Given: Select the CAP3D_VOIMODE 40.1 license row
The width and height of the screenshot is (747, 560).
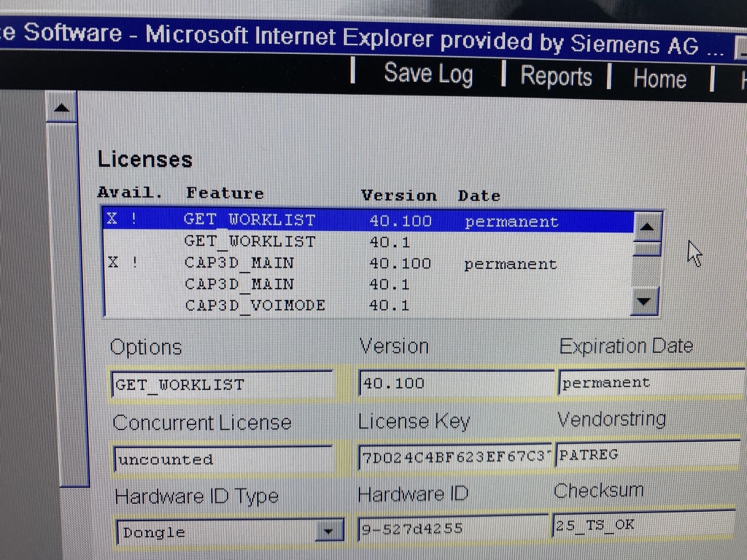Looking at the screenshot, I should coord(368,306).
